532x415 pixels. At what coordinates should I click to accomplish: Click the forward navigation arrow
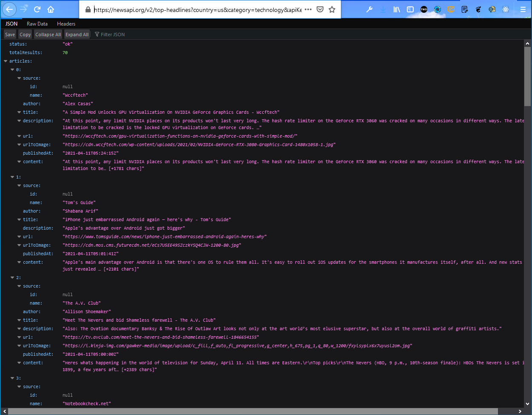[24, 9]
